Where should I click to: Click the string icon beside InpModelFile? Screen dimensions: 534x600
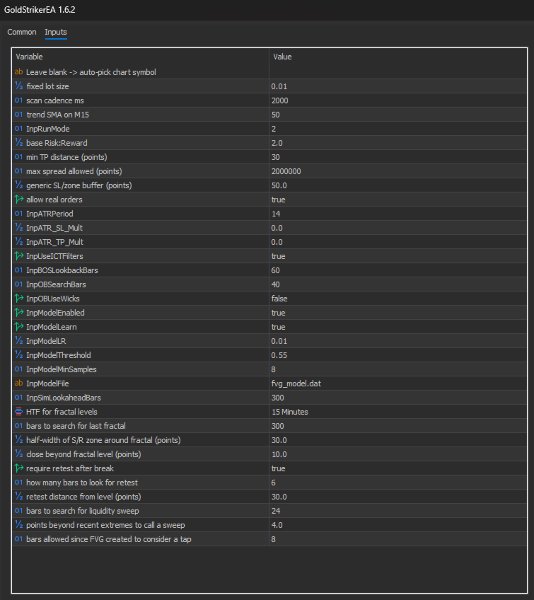pos(19,383)
